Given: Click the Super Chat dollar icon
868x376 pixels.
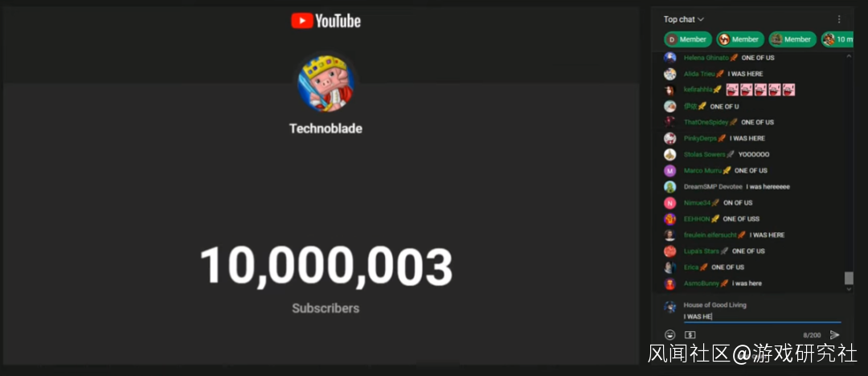Looking at the screenshot, I should click(x=690, y=334).
